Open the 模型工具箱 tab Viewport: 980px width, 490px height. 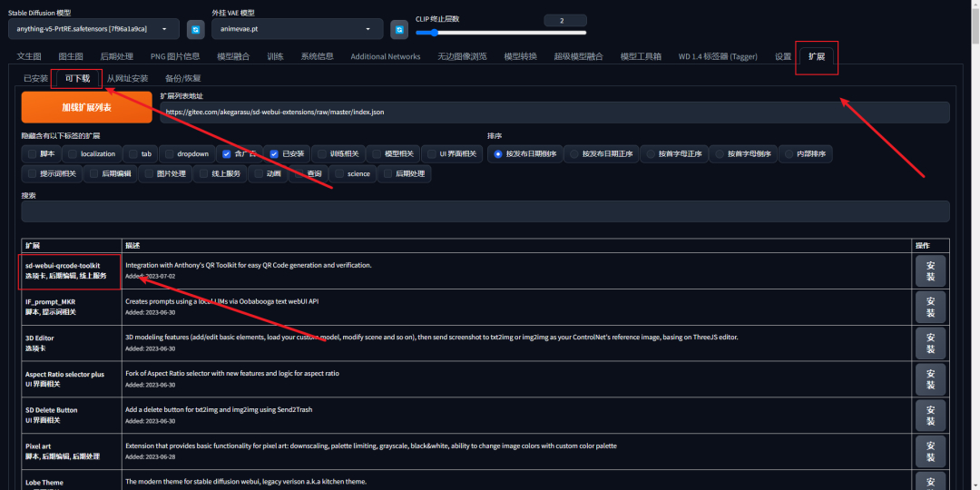[x=641, y=56]
